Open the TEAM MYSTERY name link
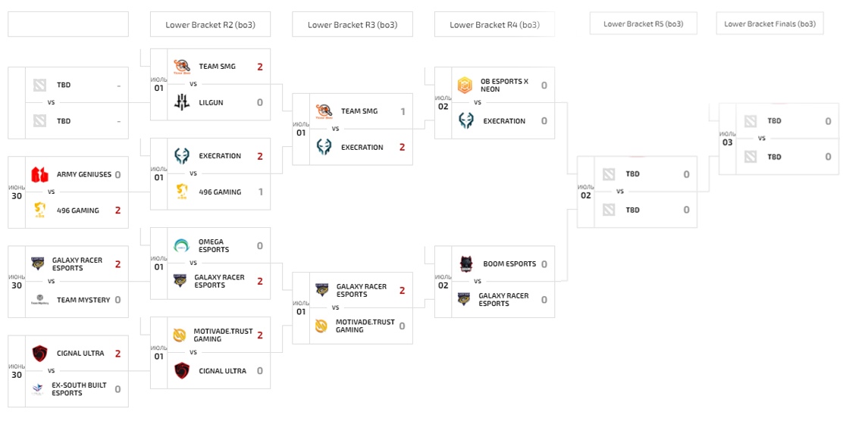Viewport: 868px width, 421px height. click(x=83, y=301)
